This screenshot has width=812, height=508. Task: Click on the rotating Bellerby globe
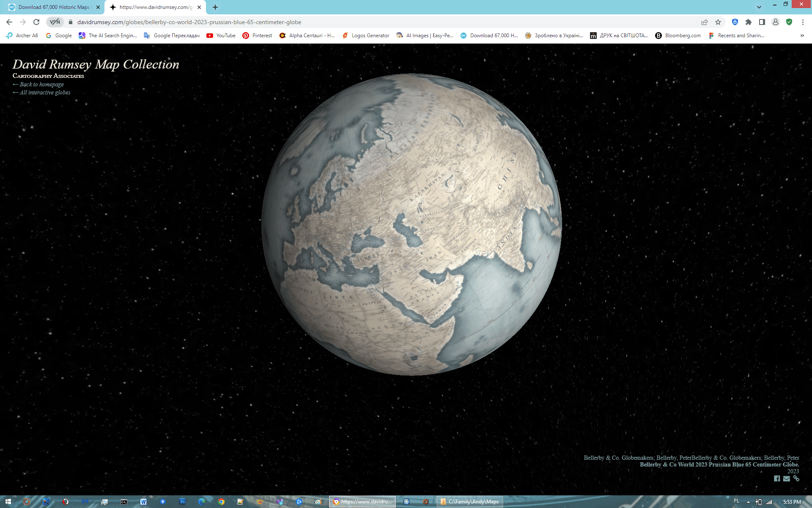click(411, 224)
